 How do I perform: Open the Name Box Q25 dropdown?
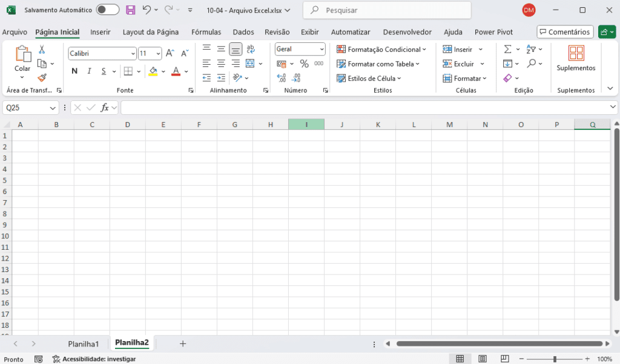tap(53, 108)
